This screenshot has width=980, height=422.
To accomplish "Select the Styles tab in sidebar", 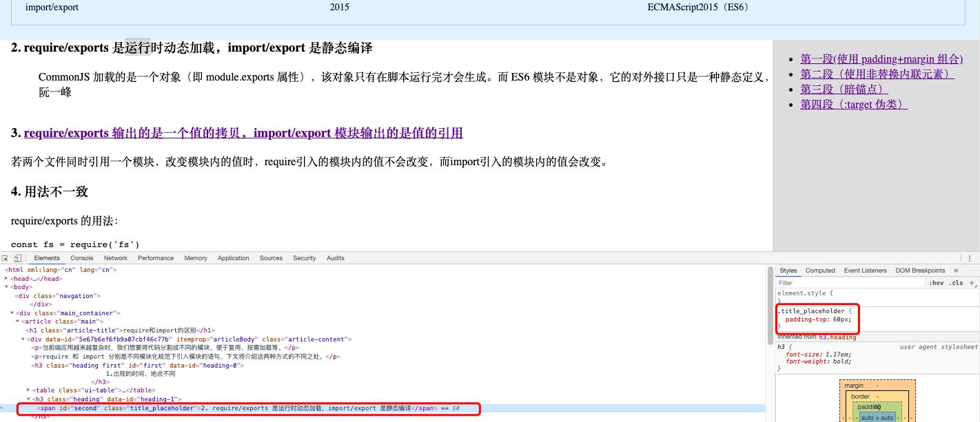I will (x=788, y=271).
